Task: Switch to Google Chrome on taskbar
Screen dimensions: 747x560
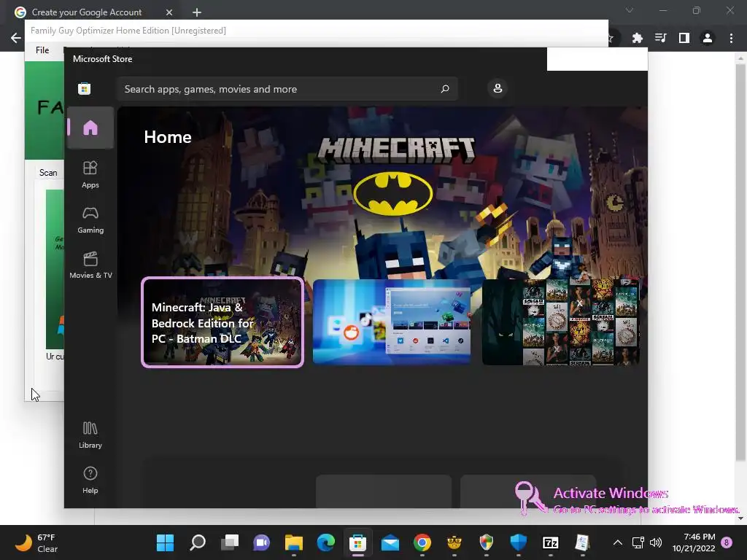Action: (422, 542)
